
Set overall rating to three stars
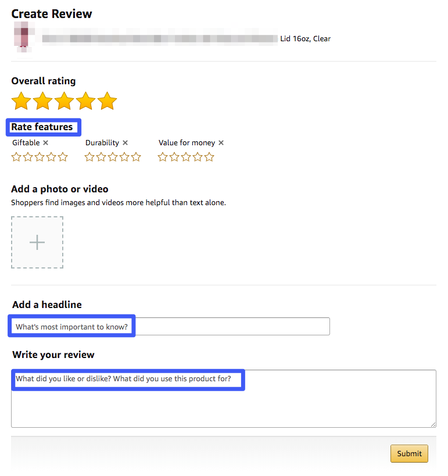coord(64,101)
